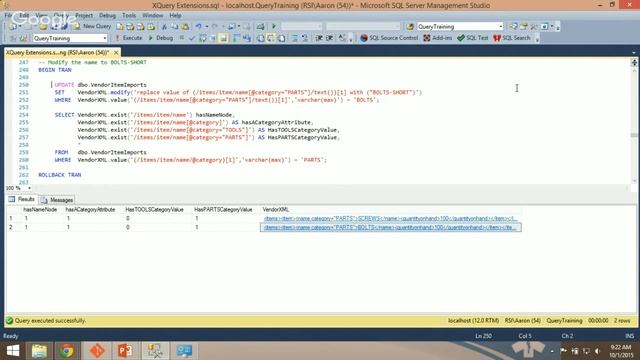The width and height of the screenshot is (640, 360).
Task: Click the Undo arrow icon
Action: tap(199, 27)
